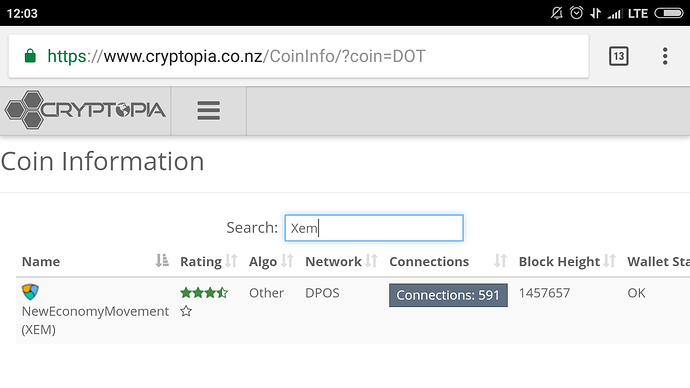The width and height of the screenshot is (690, 388).
Task: Tap the green padlock security icon
Action: tap(30, 56)
